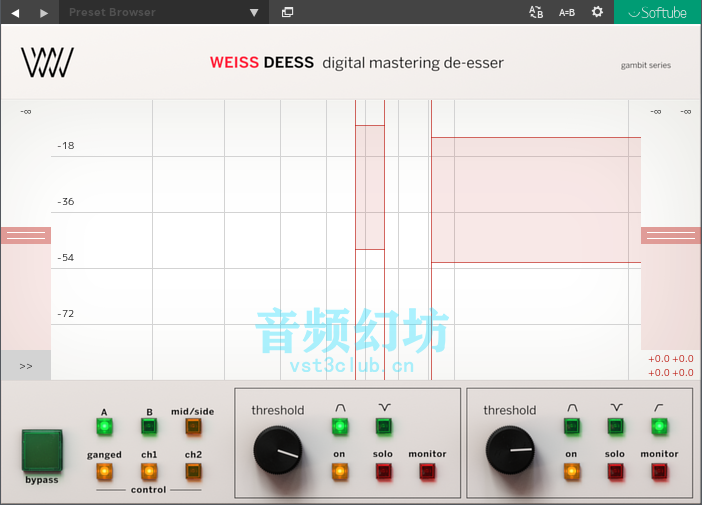Viewport: 703px width, 506px height.
Task: Adjust the first band threshold knob
Action: 278,450
